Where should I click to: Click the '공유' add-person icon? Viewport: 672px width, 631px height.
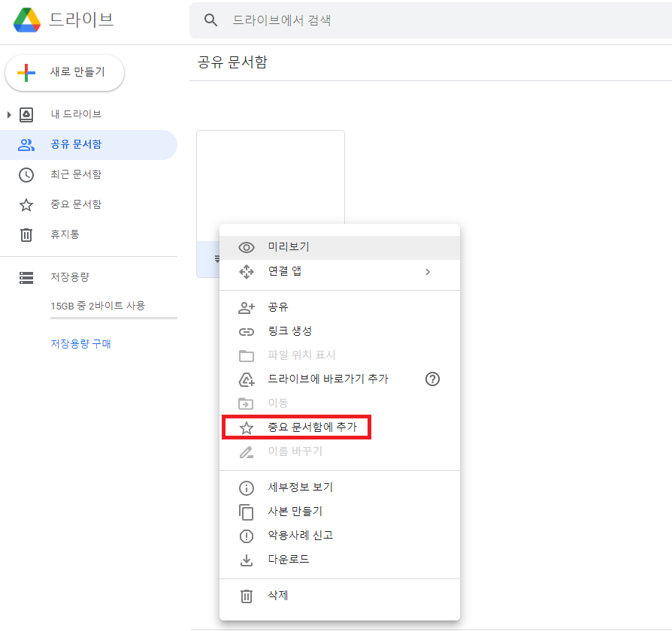[247, 307]
